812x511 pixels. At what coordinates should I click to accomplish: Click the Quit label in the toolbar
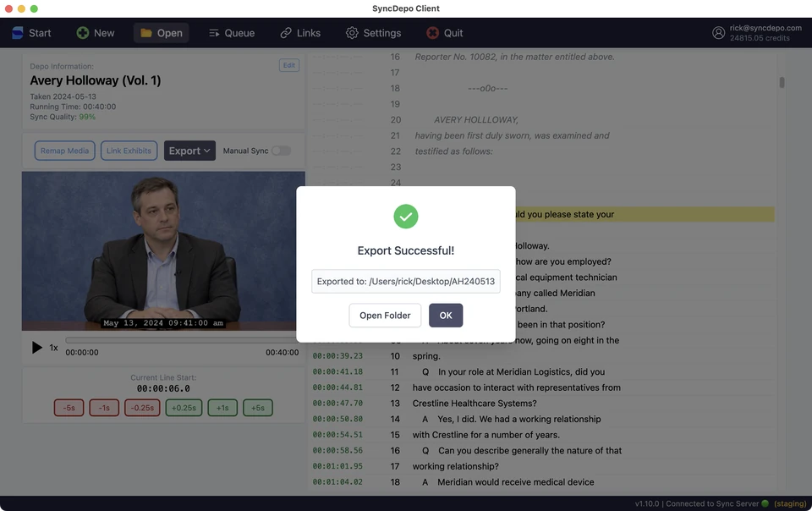[x=453, y=33]
